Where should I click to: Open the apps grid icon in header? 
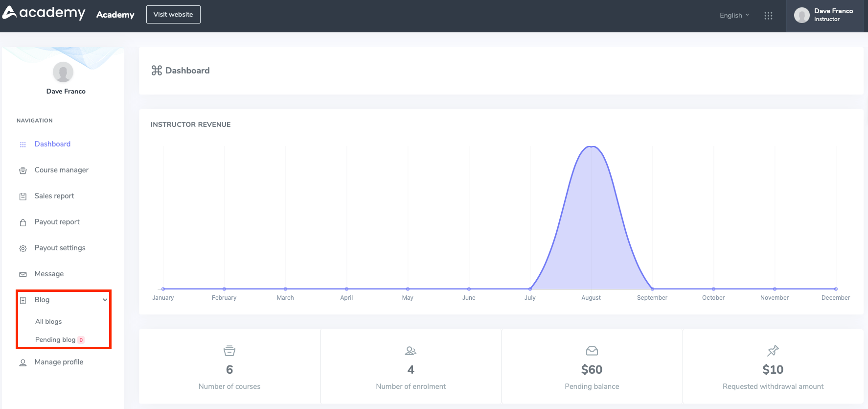pos(768,16)
